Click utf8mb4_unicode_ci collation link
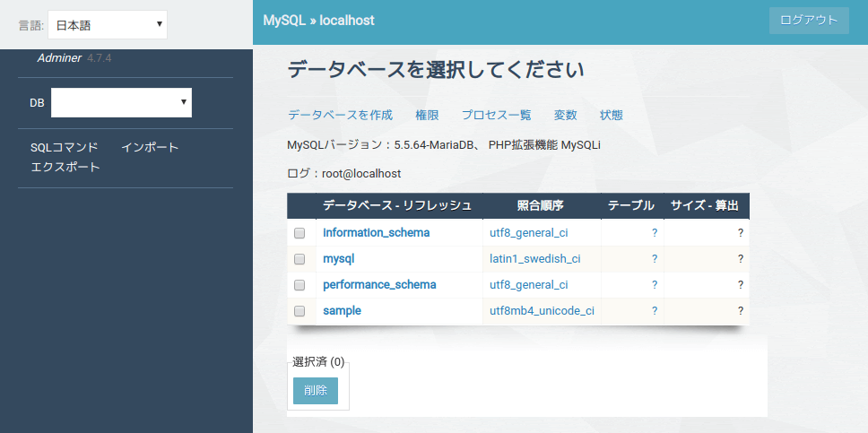 542,311
